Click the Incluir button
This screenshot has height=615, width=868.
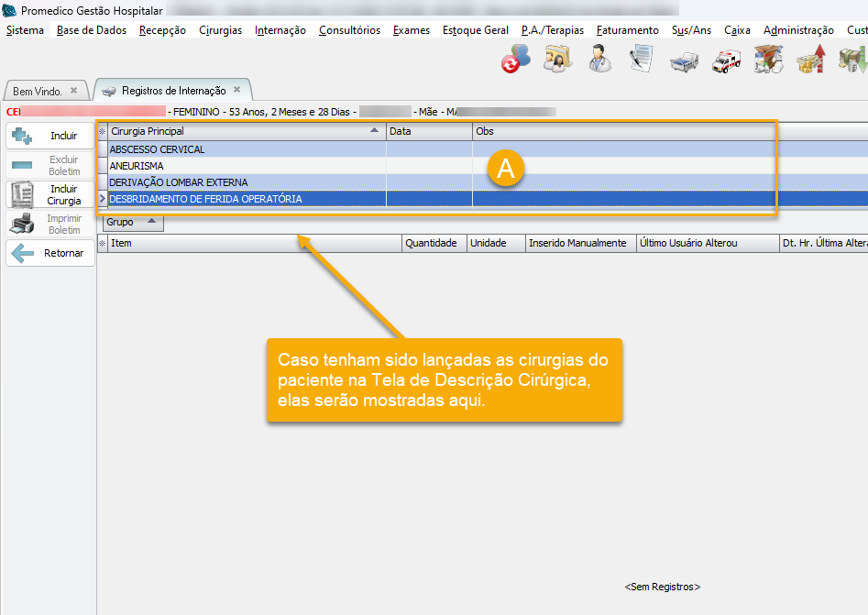click(50, 136)
